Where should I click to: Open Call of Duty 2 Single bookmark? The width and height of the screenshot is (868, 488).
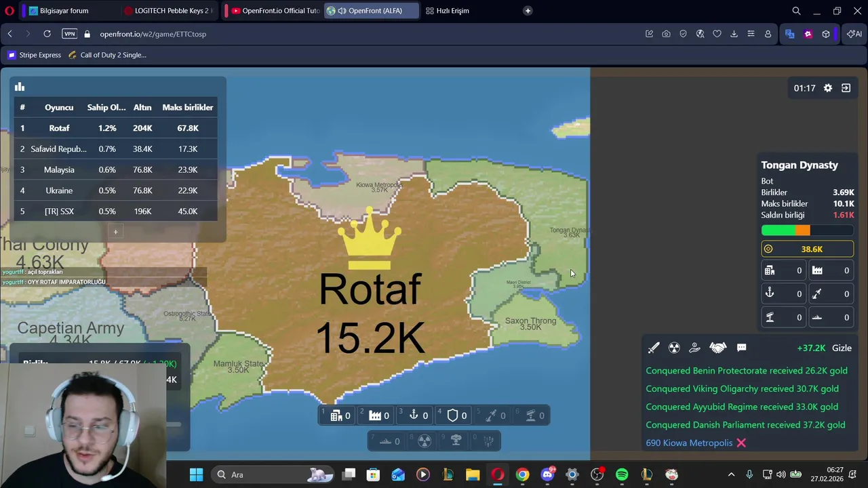(107, 55)
